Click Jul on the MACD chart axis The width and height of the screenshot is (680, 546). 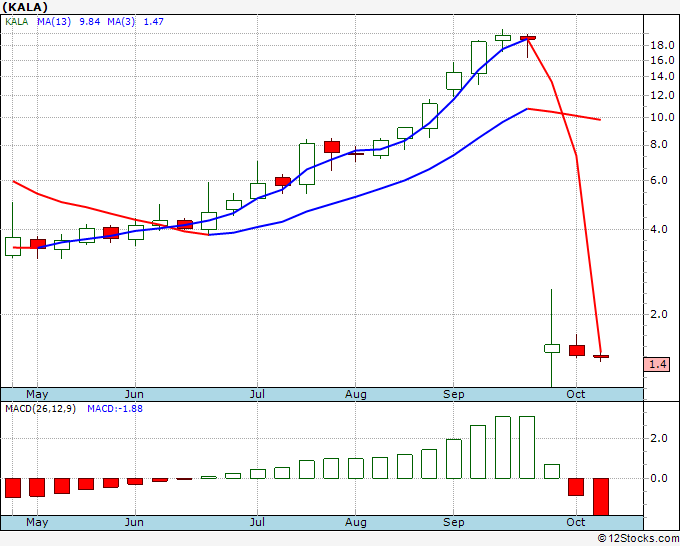point(257,523)
